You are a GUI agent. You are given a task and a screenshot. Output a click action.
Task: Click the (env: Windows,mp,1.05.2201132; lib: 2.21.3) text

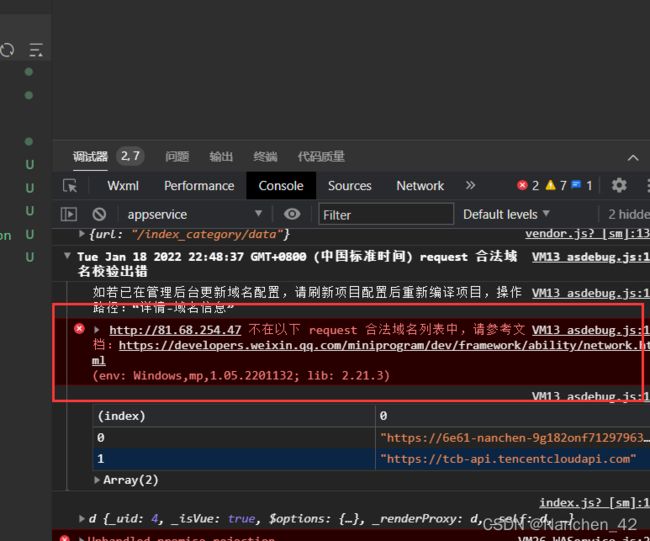coord(241,376)
